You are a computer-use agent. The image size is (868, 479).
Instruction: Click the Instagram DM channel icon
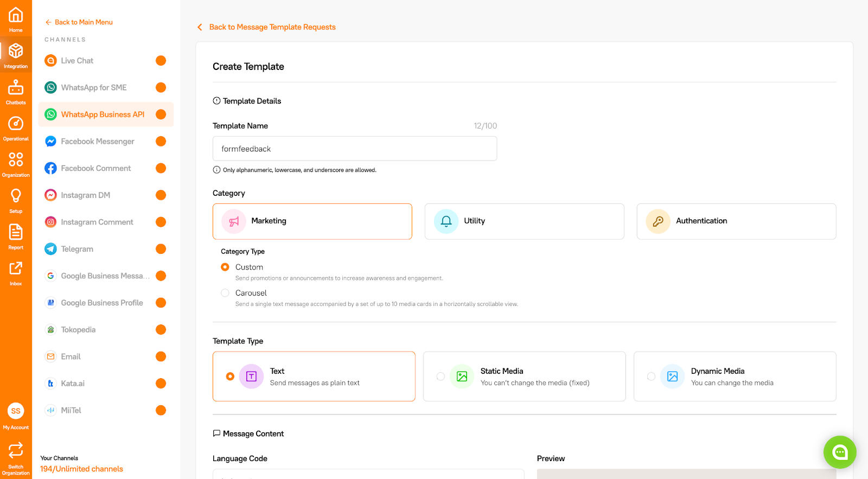50,195
